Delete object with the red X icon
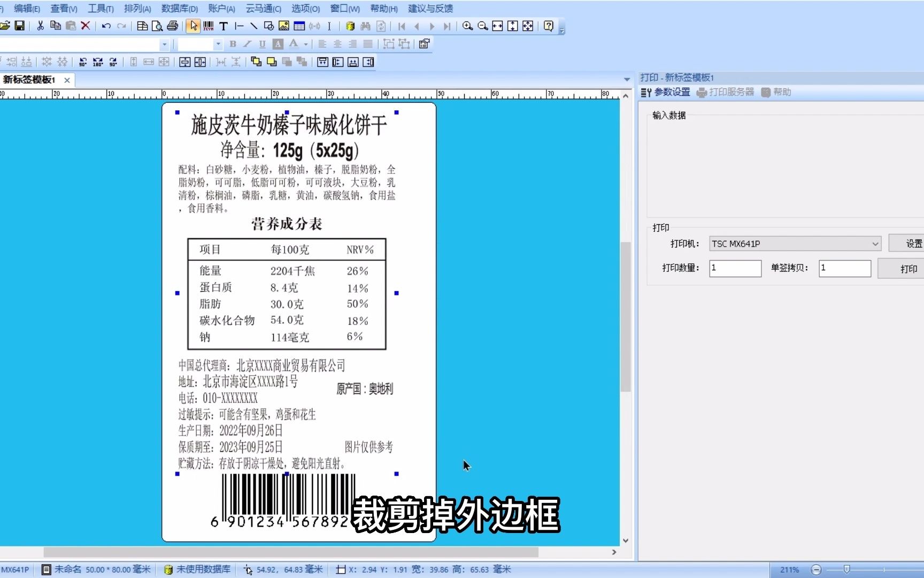 85,26
